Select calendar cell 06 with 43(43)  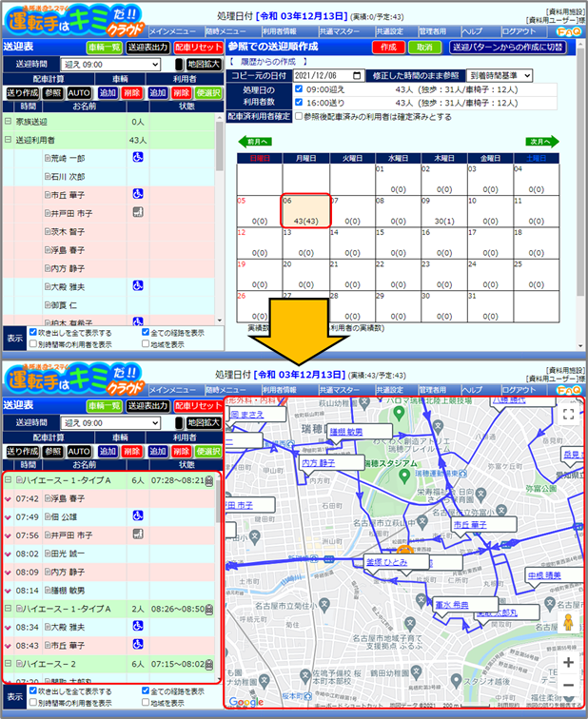[306, 210]
